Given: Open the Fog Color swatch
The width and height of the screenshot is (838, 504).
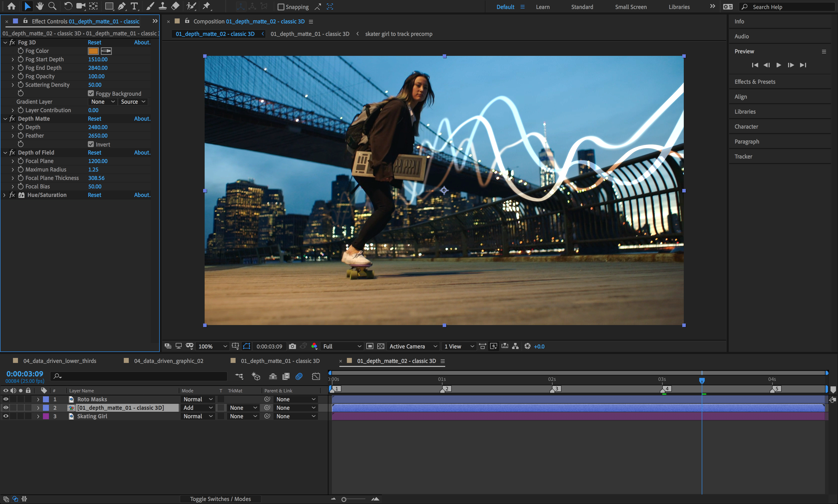Looking at the screenshot, I should click(x=93, y=51).
